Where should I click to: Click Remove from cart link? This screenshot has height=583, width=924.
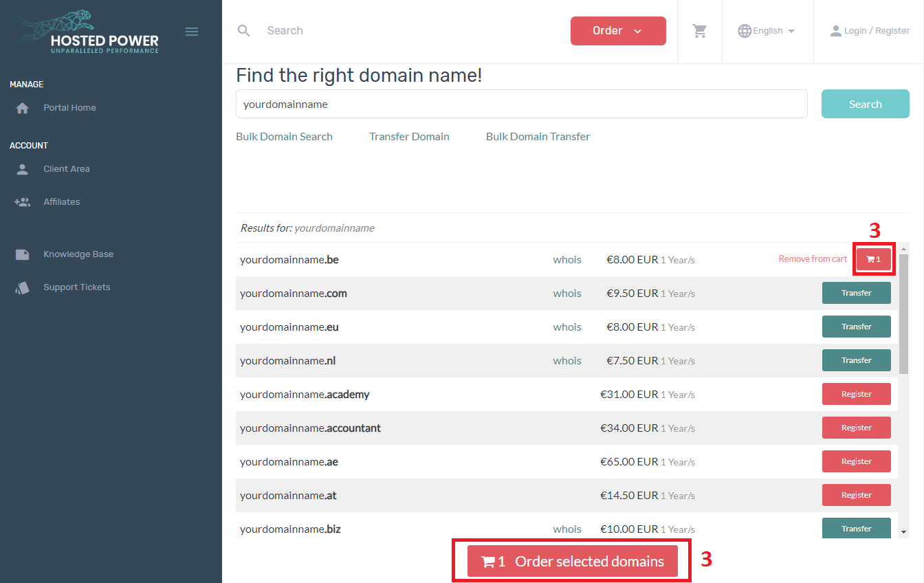click(813, 259)
